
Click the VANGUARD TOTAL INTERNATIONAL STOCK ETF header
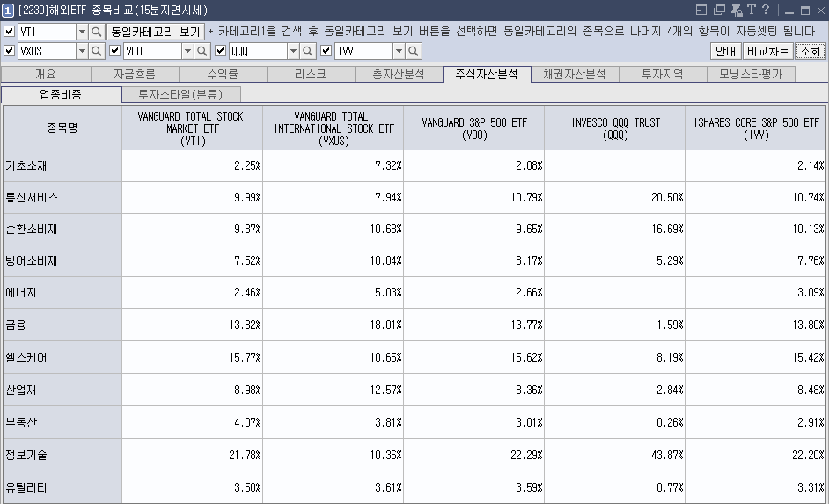333,128
